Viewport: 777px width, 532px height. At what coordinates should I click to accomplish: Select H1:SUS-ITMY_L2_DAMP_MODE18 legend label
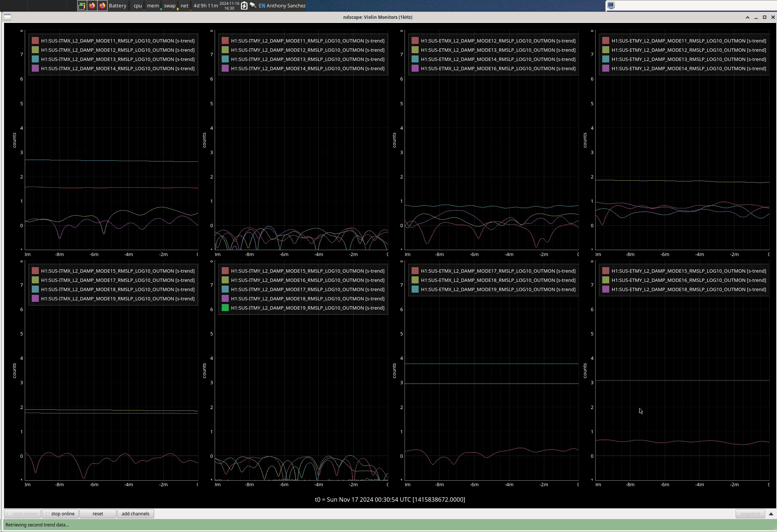pyautogui.click(x=308, y=299)
